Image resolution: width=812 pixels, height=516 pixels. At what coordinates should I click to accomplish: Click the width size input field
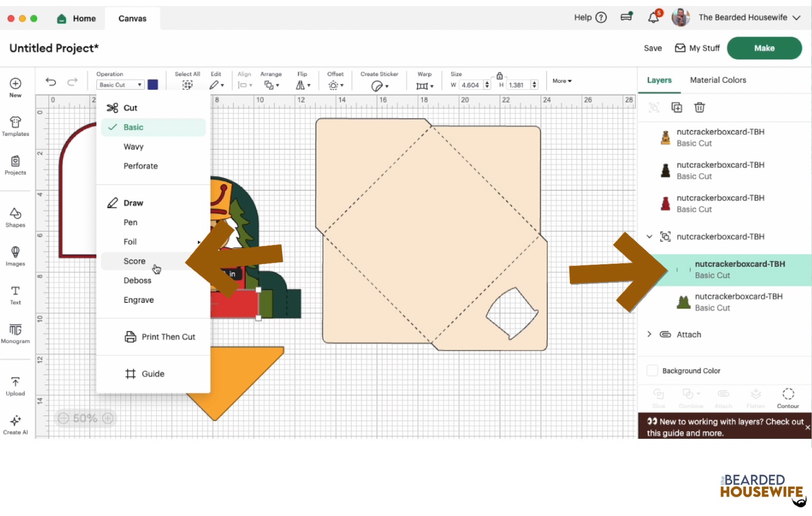(x=470, y=85)
